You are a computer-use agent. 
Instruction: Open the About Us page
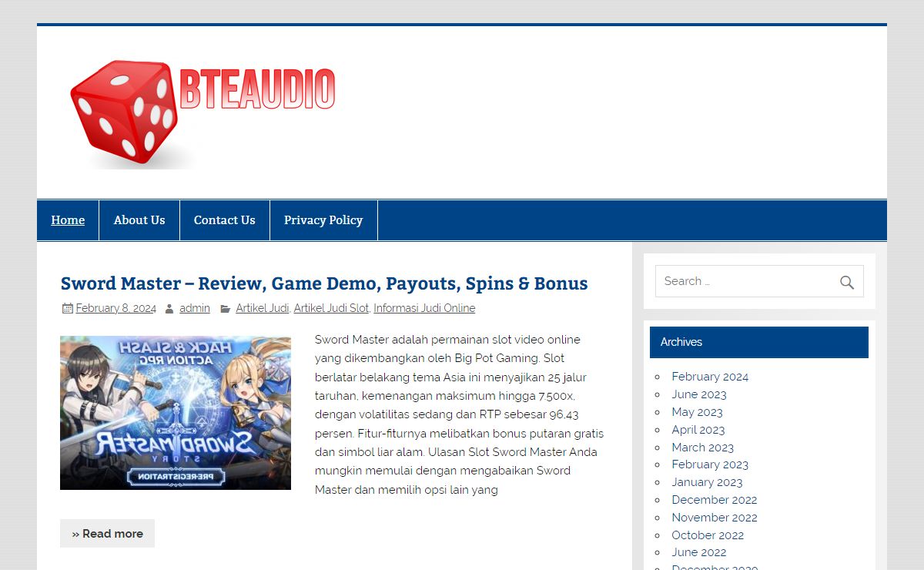139,220
